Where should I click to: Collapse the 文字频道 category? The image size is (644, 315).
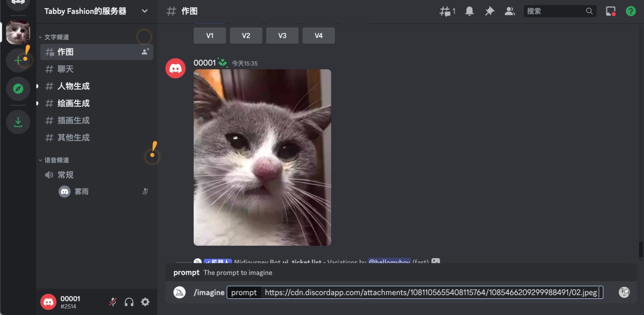[x=54, y=36]
